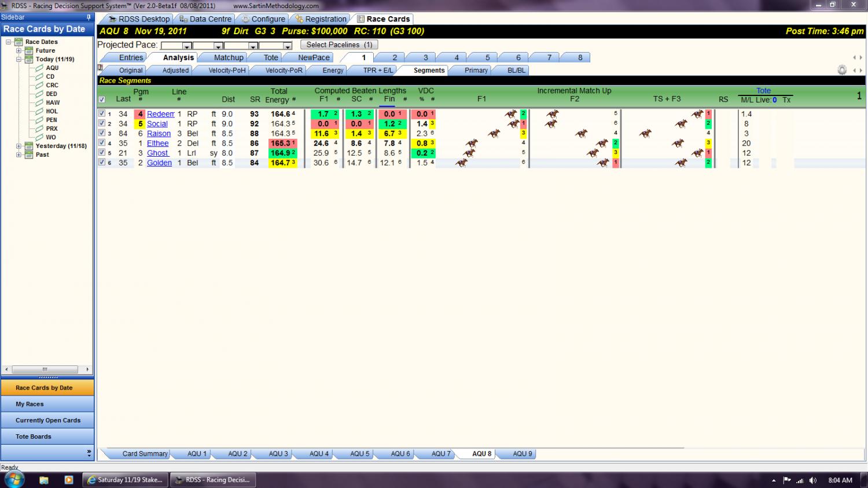Viewport: 868px width, 488px height.
Task: Open the fourth Projected Pace dropdown
Action: [x=288, y=46]
